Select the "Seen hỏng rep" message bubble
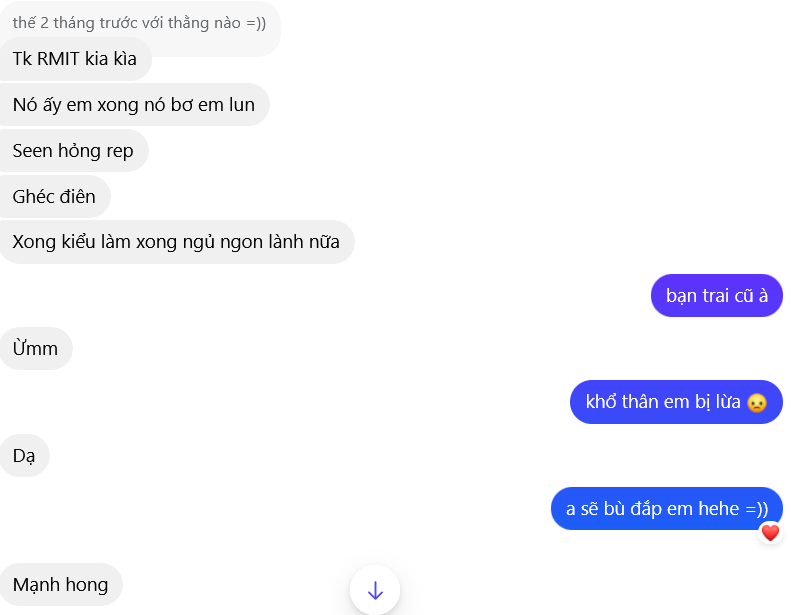 click(73, 151)
